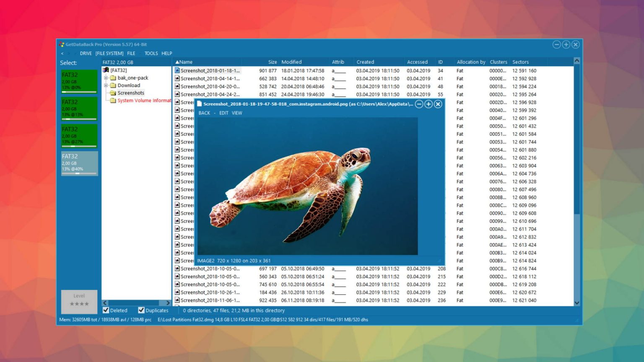
Task: Expand the bak_one-pack folder node
Action: 106,78
